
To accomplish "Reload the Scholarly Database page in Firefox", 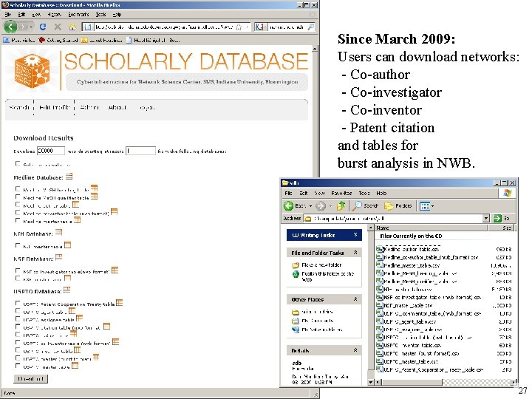I will click(43, 27).
